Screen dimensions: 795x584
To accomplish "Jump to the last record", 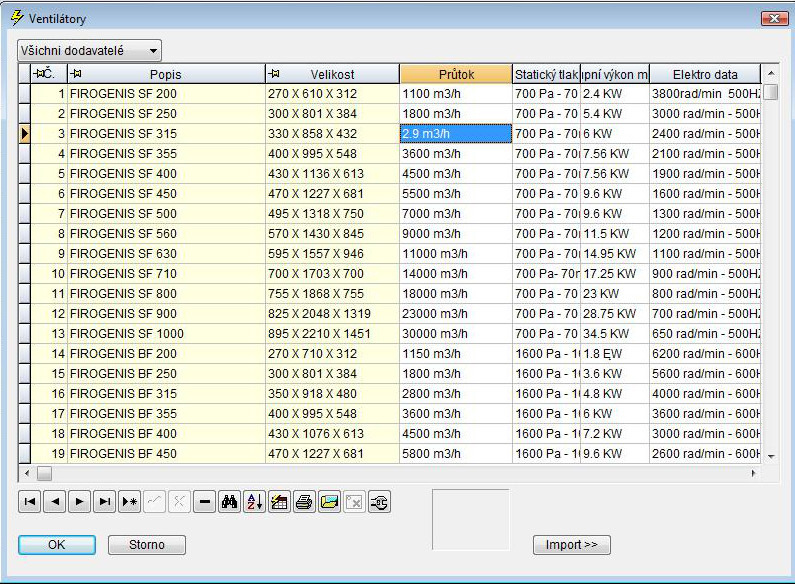I will pyautogui.click(x=104, y=502).
